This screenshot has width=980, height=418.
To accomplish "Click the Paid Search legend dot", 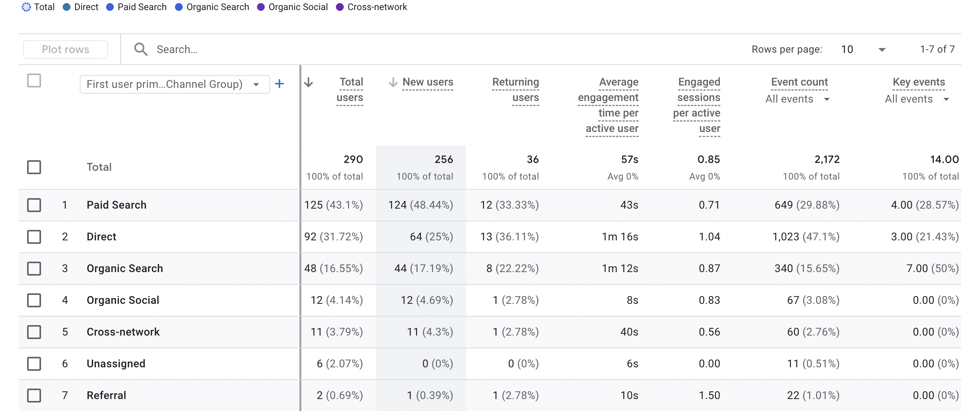I will click(x=110, y=7).
